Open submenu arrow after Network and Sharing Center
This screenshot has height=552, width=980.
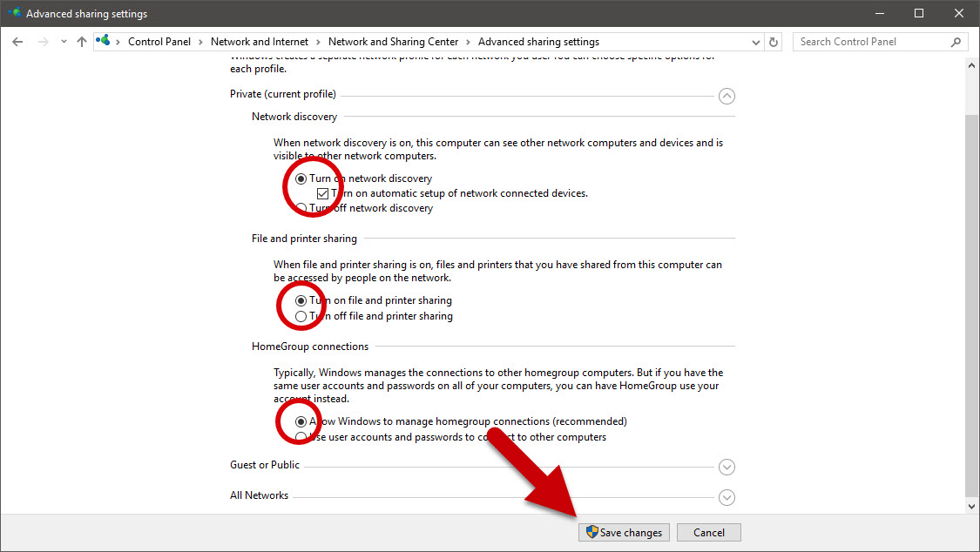pos(468,42)
